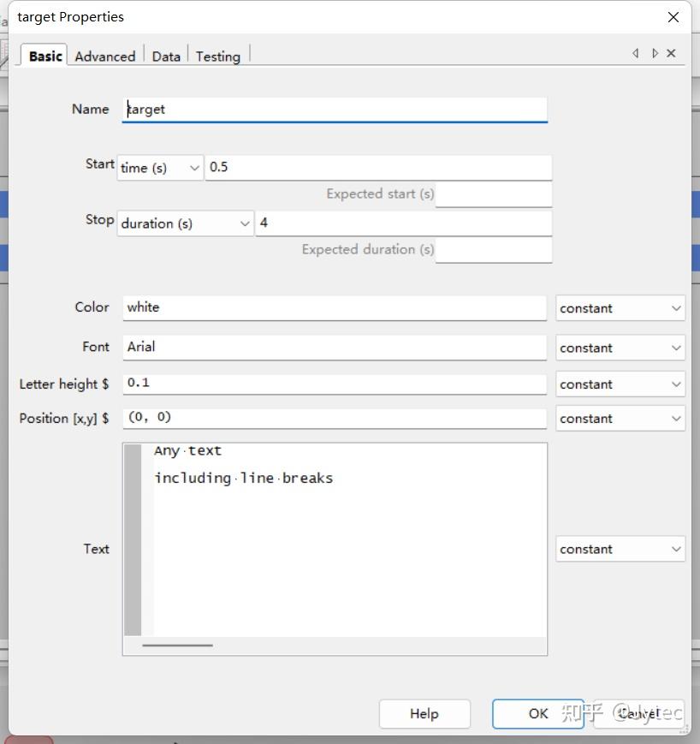Close the target Properties dialog
The height and width of the screenshot is (744, 700).
point(673,17)
